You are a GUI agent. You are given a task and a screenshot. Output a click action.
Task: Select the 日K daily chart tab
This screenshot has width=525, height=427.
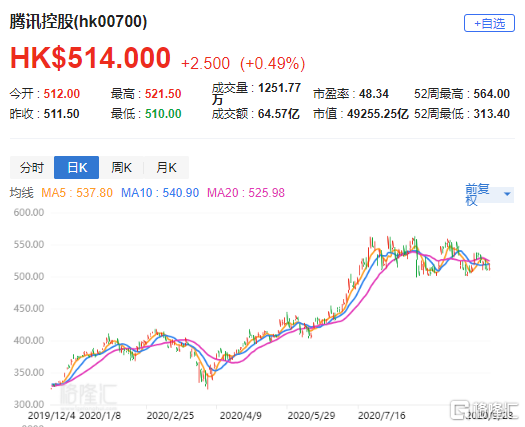77,167
